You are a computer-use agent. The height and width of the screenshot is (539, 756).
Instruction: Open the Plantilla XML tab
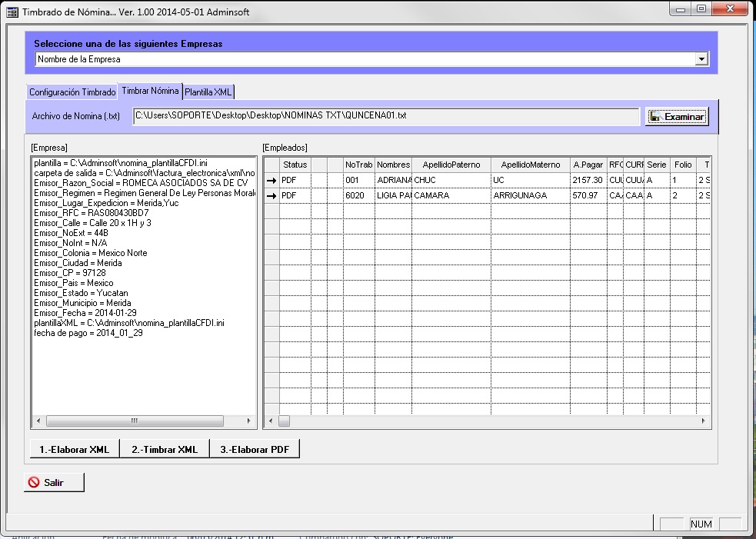(208, 92)
